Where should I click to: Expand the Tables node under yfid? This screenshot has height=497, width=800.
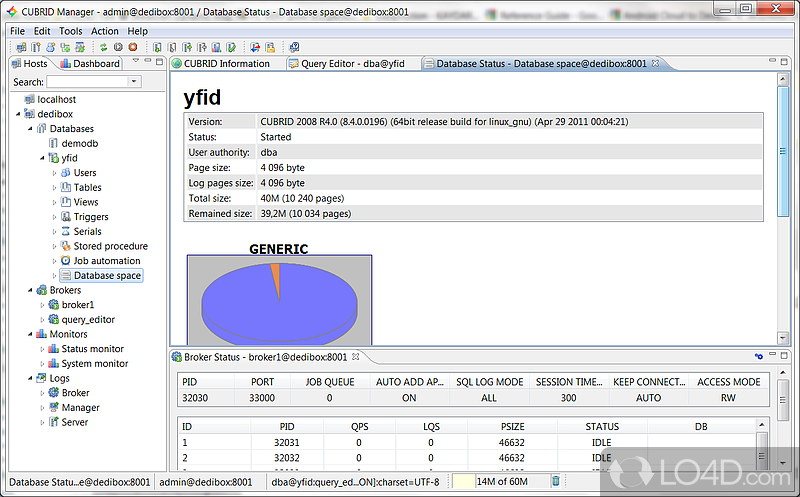click(55, 187)
